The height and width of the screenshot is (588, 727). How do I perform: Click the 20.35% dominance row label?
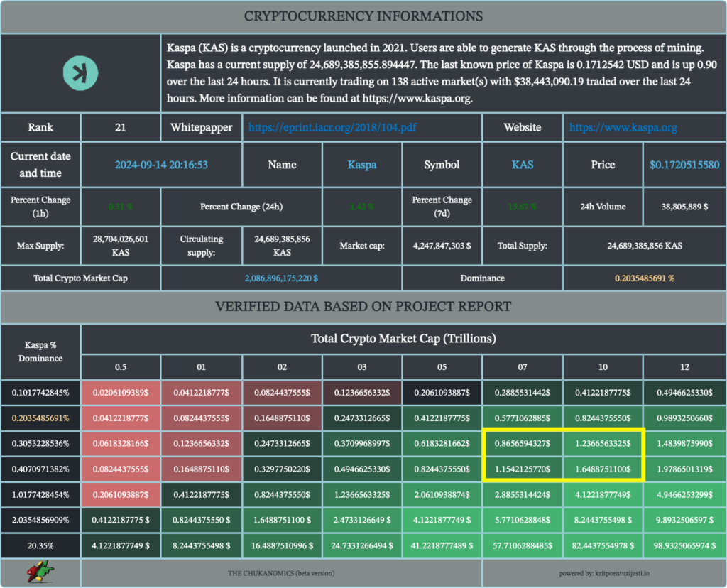[40, 545]
